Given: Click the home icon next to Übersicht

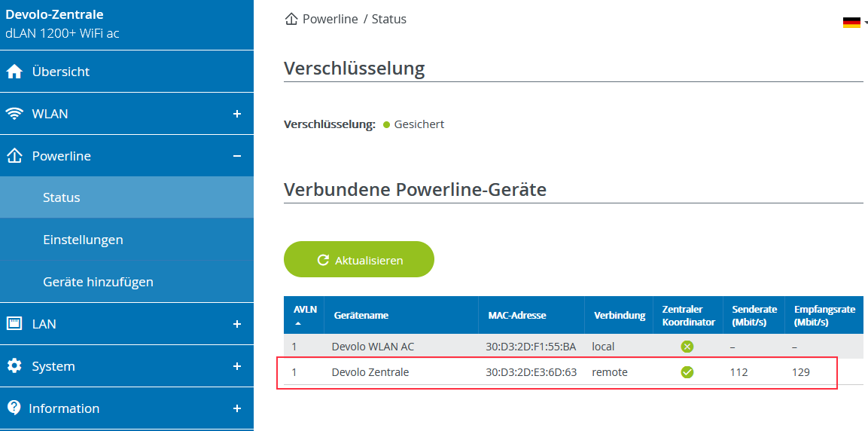Looking at the screenshot, I should tap(14, 72).
